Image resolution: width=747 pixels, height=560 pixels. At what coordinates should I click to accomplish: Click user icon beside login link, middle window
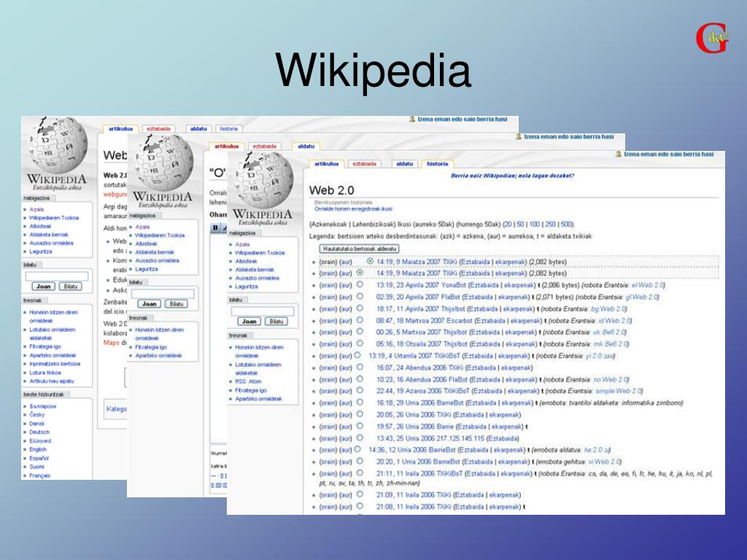519,136
